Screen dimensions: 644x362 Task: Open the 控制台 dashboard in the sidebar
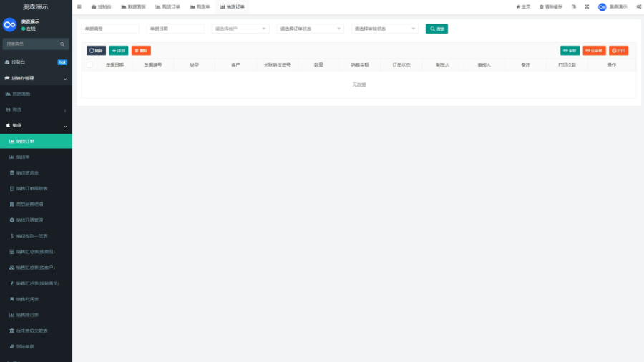(x=36, y=62)
